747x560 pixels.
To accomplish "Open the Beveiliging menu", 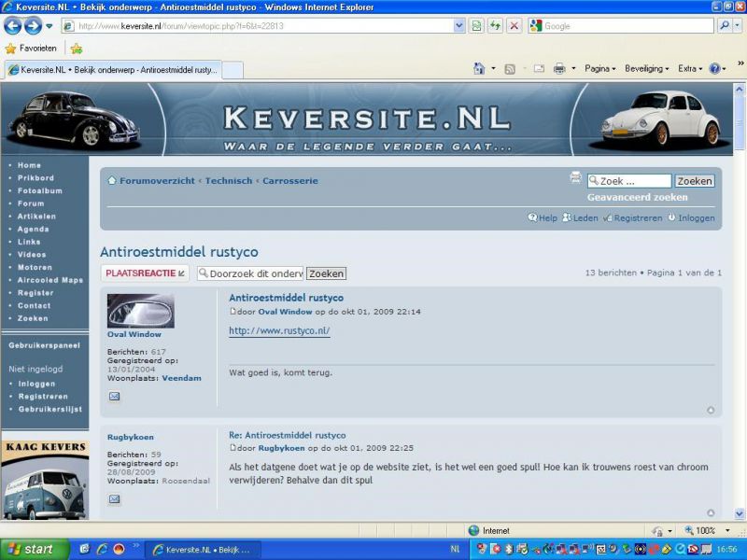I will pos(646,68).
